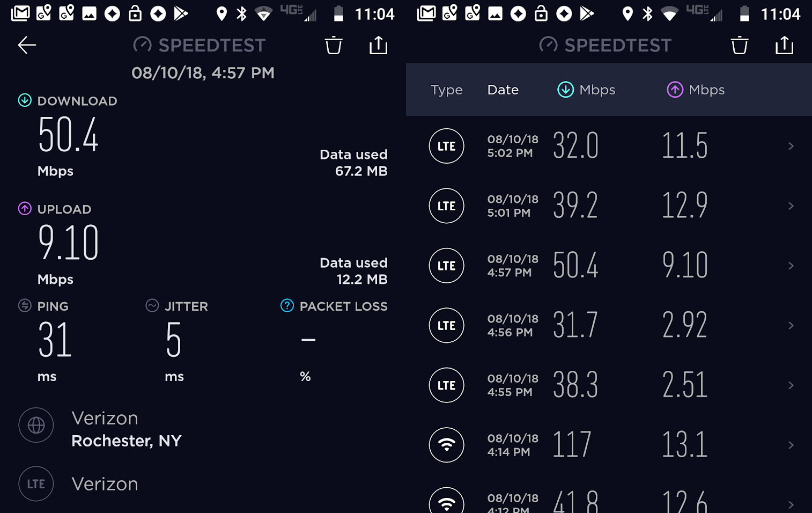Viewport: 812px width, 513px height.
Task: Sort results by the Date column header
Action: point(503,90)
